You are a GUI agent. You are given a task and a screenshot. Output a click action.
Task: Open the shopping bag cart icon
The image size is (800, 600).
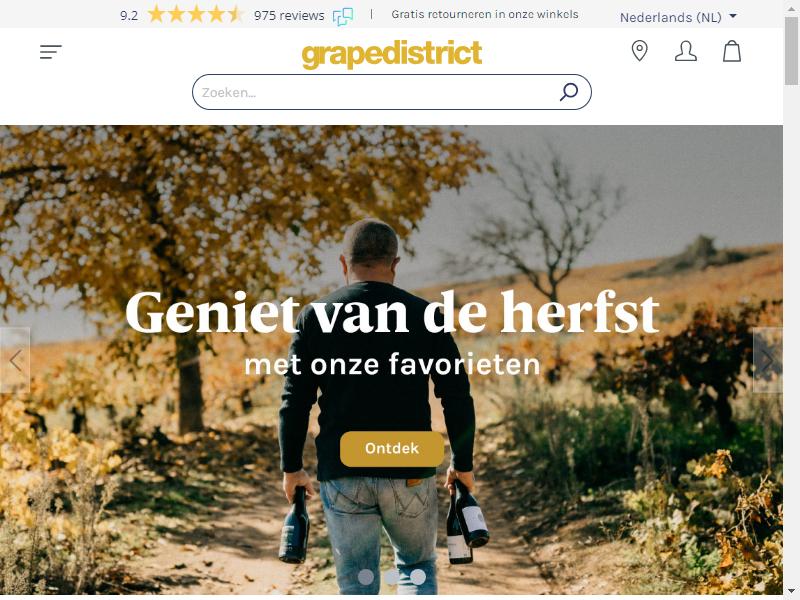[x=732, y=51]
